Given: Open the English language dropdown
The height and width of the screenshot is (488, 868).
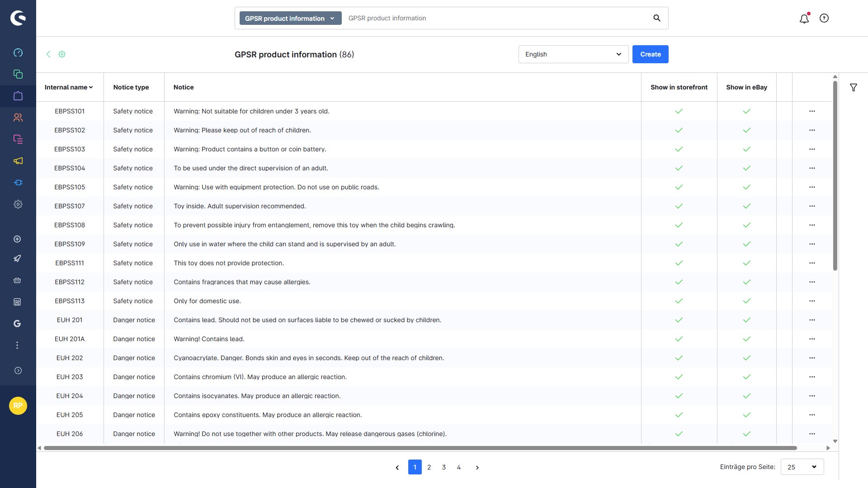Looking at the screenshot, I should click(573, 54).
